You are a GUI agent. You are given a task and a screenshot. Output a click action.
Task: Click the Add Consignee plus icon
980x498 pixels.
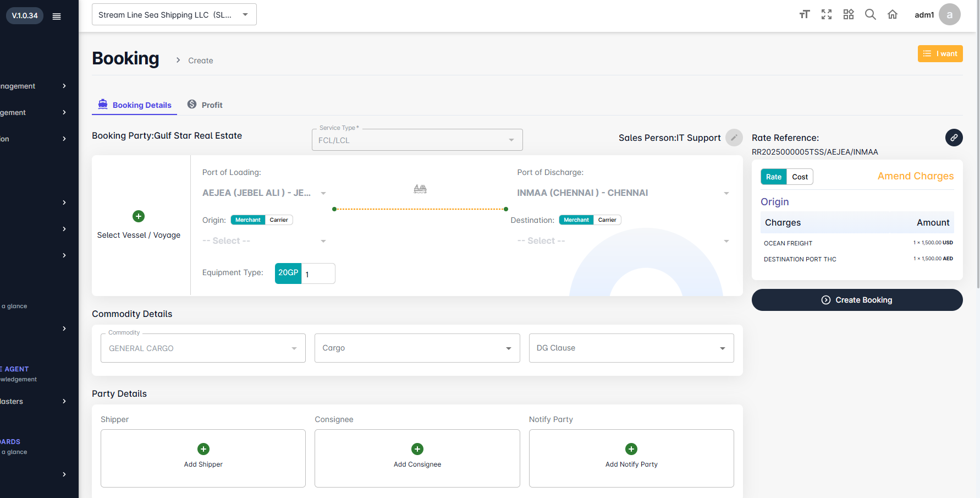(417, 449)
